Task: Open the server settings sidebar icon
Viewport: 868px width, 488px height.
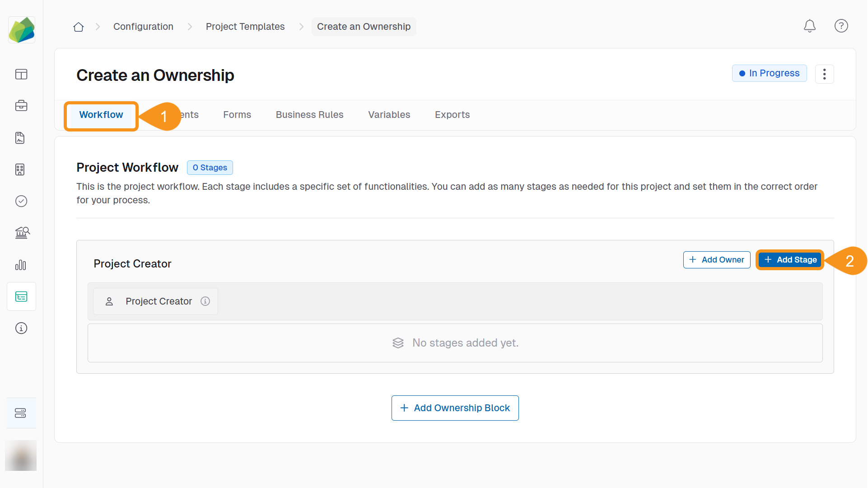Action: 21,413
